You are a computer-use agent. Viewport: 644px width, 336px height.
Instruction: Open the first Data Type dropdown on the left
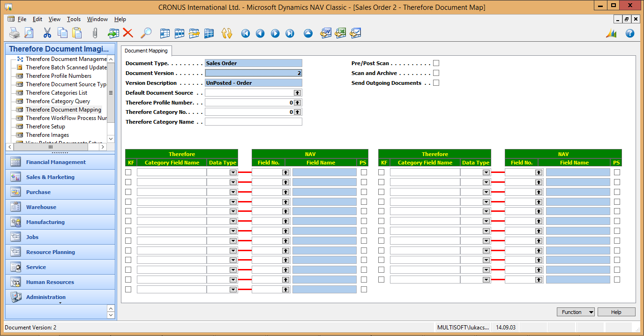[x=233, y=172]
